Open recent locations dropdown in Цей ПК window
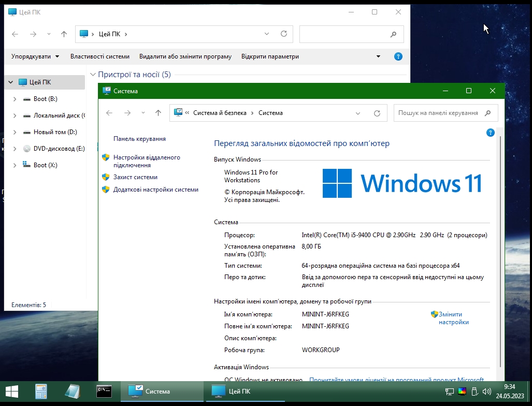Viewport: 532px width, 406px height. click(x=49, y=34)
